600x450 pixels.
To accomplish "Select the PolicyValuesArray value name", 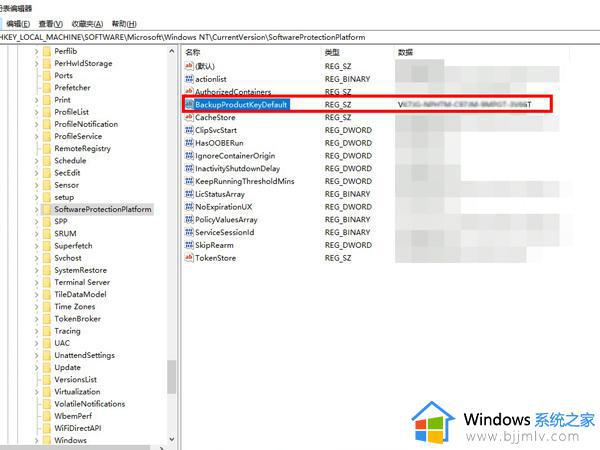I will tap(226, 220).
